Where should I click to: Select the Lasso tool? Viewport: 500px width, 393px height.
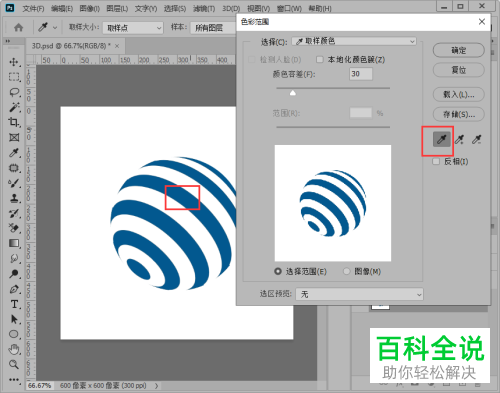point(14,92)
